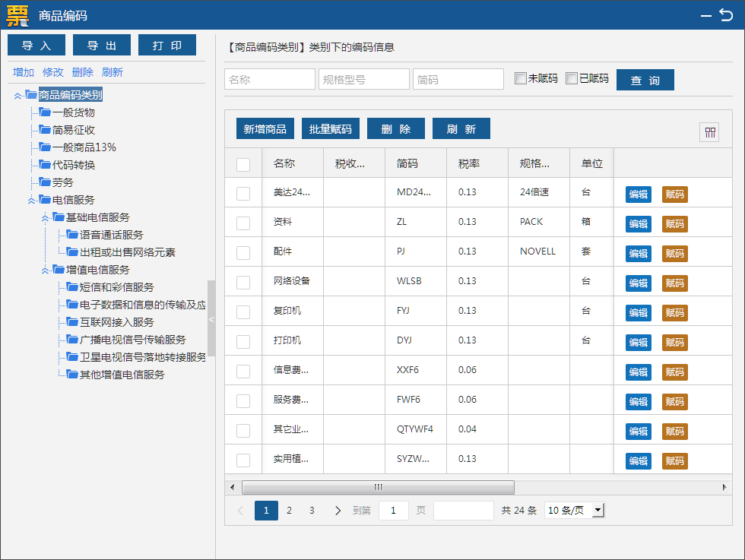
Task: Click the 删除 link above the tree
Action: 82,72
